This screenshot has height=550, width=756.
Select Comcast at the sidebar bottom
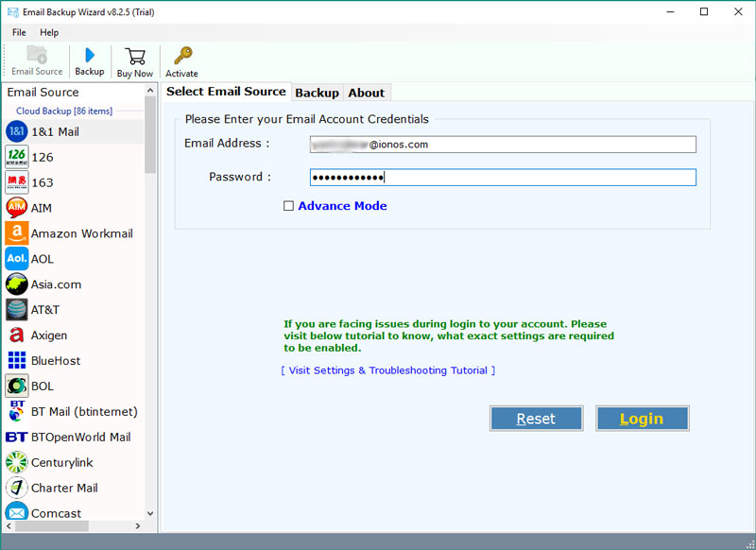55,512
